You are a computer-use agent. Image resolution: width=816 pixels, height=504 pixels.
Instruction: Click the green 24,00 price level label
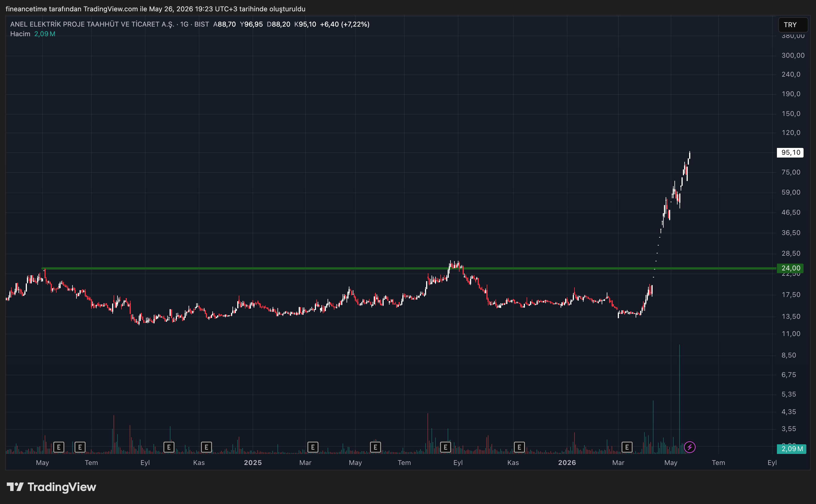(790, 268)
